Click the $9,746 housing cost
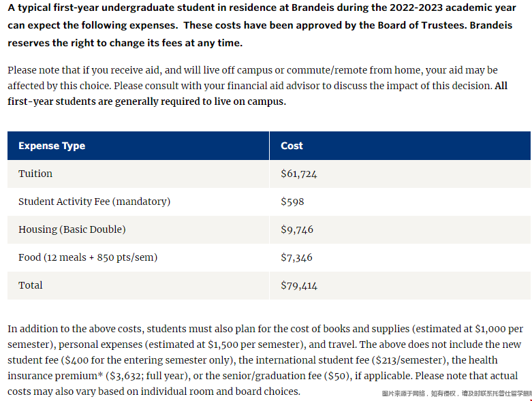This screenshot has width=532, height=401. (x=297, y=229)
